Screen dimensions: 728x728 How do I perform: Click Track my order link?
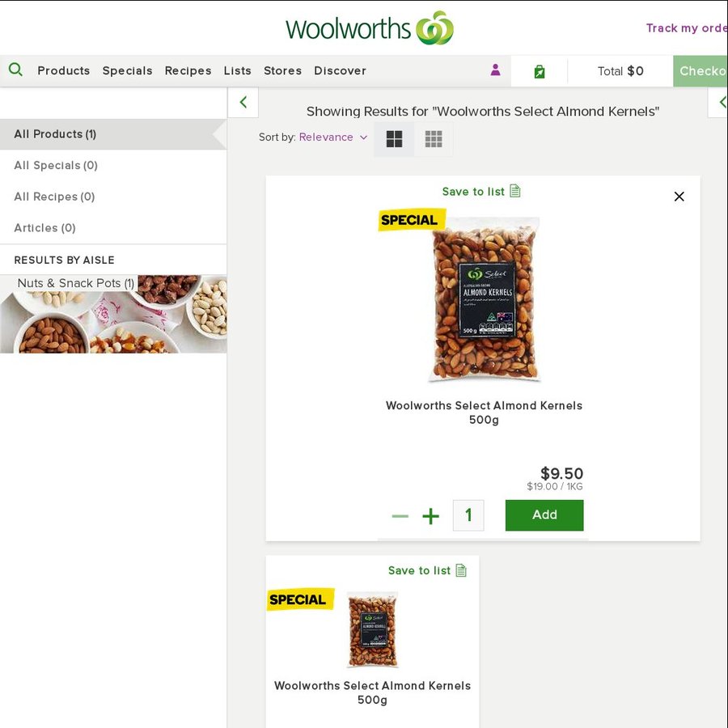687,28
